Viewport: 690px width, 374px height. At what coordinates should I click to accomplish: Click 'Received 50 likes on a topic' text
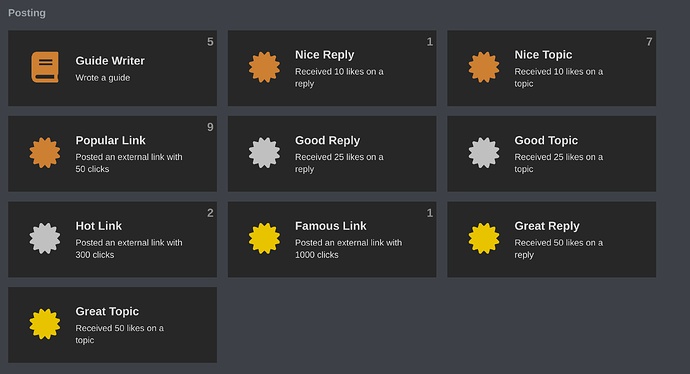(120, 334)
